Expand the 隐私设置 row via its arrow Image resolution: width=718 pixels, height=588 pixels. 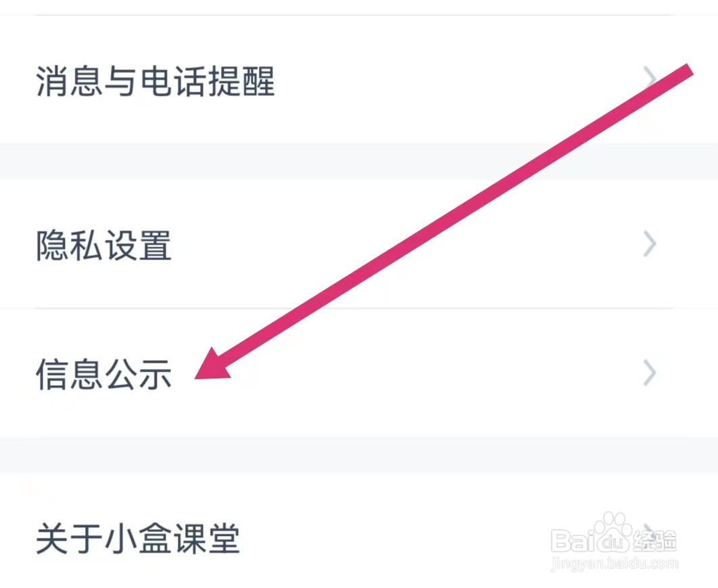(x=650, y=245)
